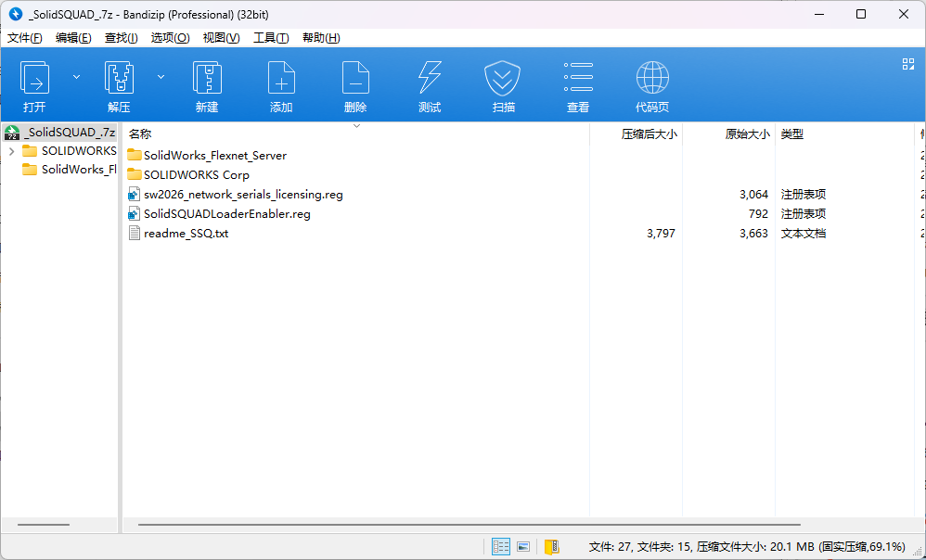Screen dimensions: 926x560
Task: Open the dropdown arrow beside 打开
Action: 76,76
